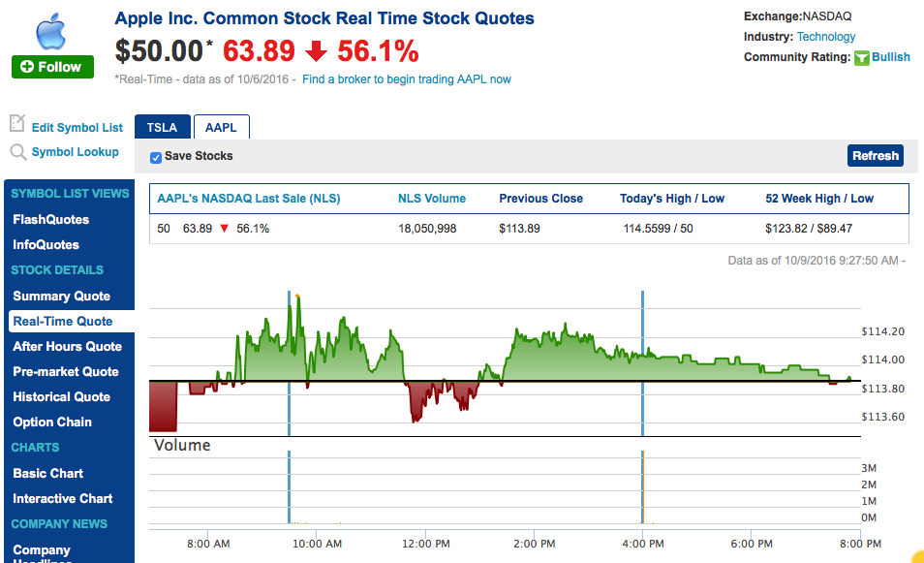Click AAPL's NASDAQ Last Sale (NLS) header
Screen dimensions: 924x563
tap(249, 199)
